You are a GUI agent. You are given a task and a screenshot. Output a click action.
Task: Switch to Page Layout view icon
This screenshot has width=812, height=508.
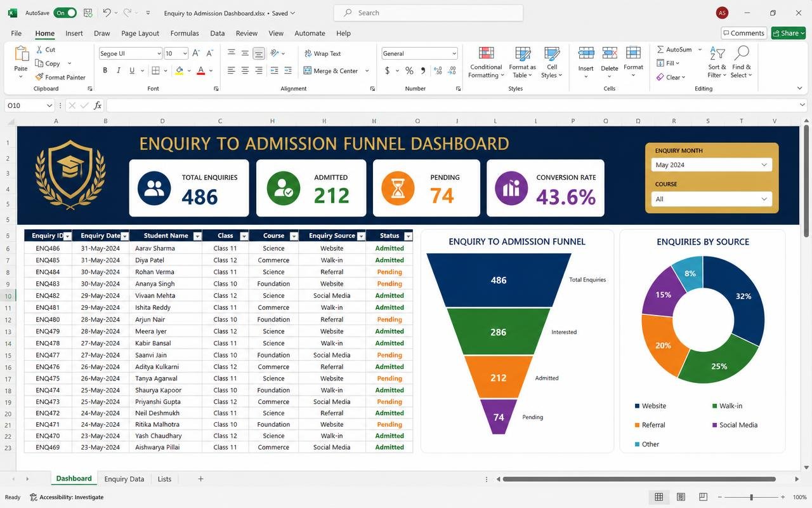click(681, 497)
